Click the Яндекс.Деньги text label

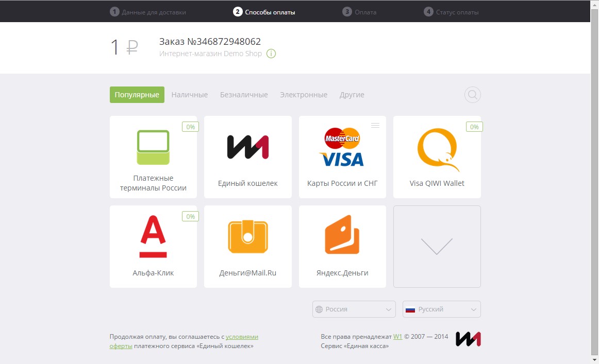pyautogui.click(x=342, y=273)
